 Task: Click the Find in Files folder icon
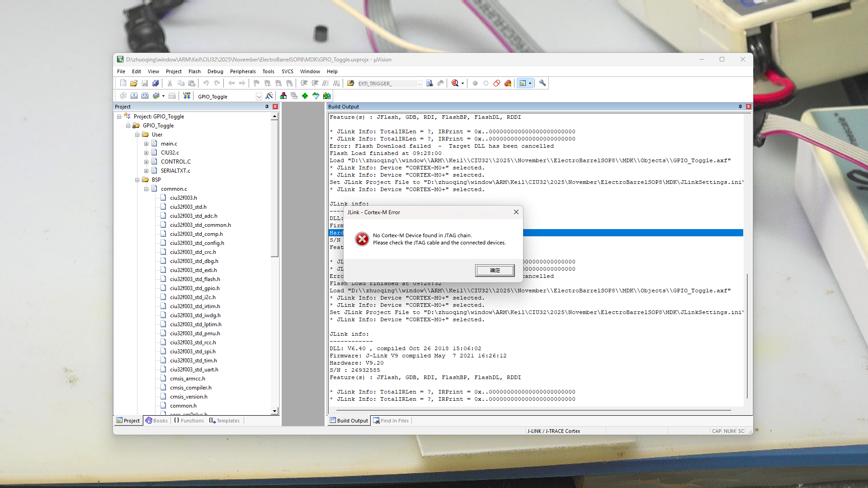[351, 83]
